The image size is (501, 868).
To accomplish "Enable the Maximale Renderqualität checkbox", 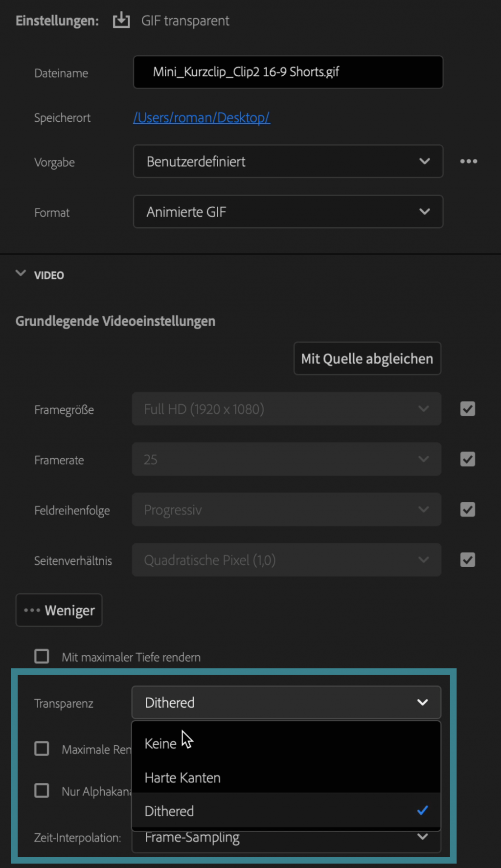I will point(42,749).
